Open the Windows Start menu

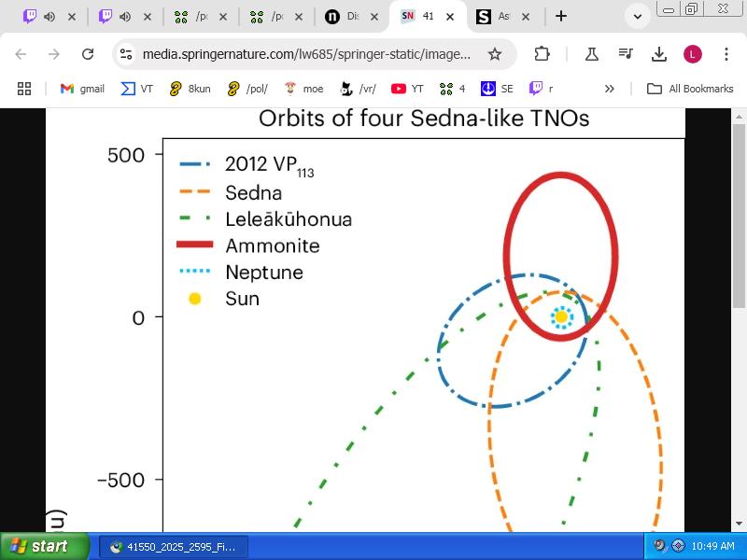tap(45, 546)
